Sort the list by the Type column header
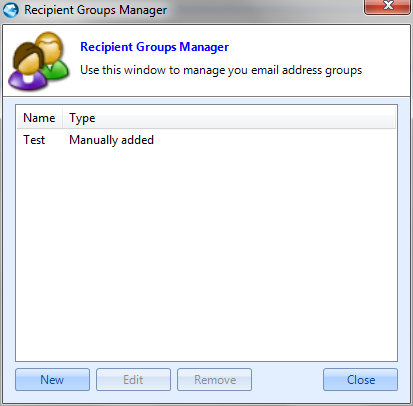The height and width of the screenshot is (406, 413). (x=82, y=118)
